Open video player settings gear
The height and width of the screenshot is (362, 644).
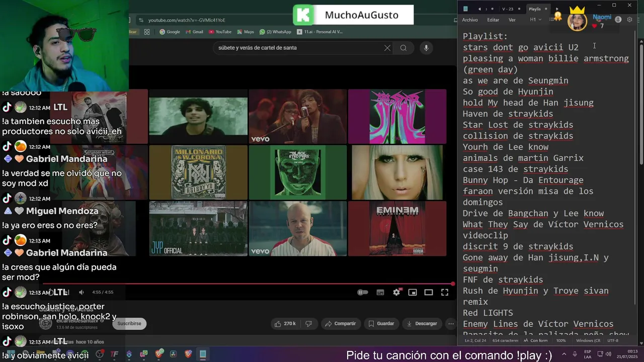pos(396,292)
